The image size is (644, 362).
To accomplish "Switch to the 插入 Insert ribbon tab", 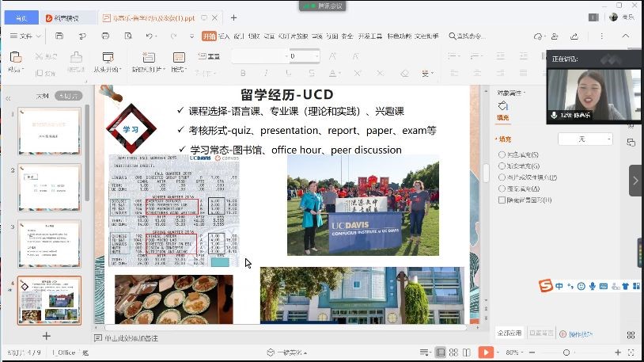I will pos(224,36).
